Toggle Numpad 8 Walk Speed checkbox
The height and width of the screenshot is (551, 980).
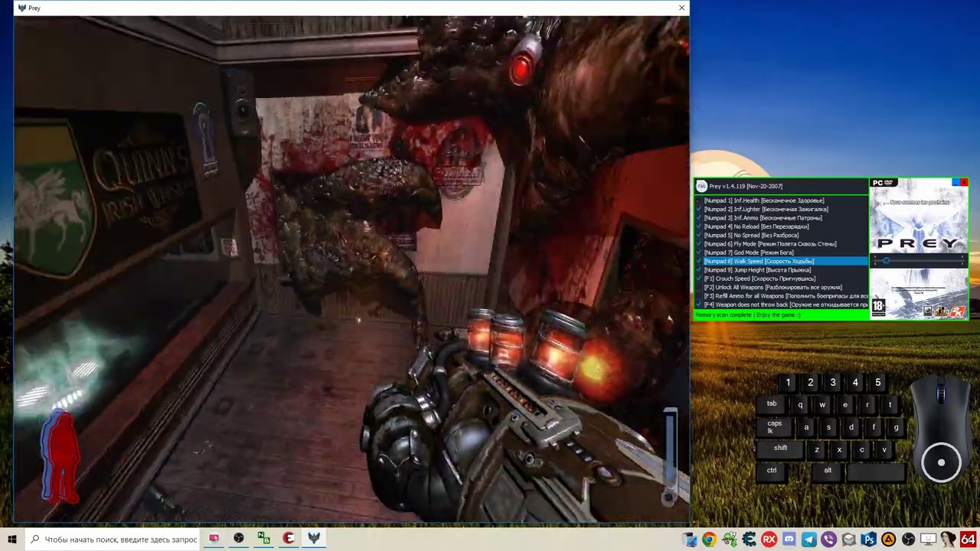tap(699, 261)
